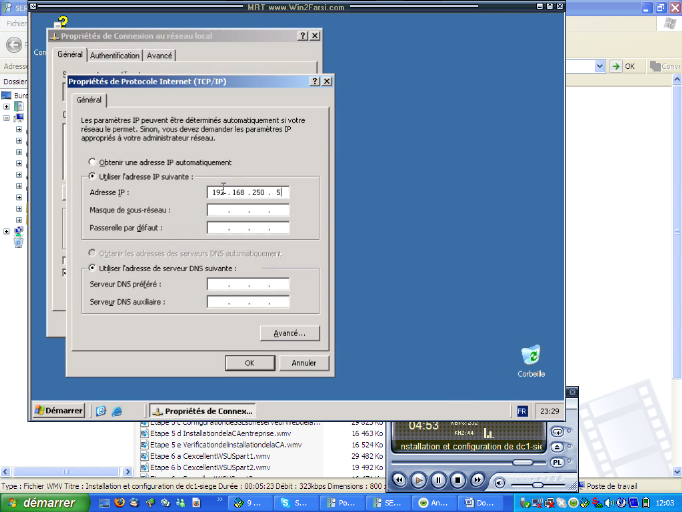Image resolution: width=682 pixels, height=512 pixels.
Task: Click the folder pane horizontal scrollbar
Action: pyautogui.click(x=65, y=472)
